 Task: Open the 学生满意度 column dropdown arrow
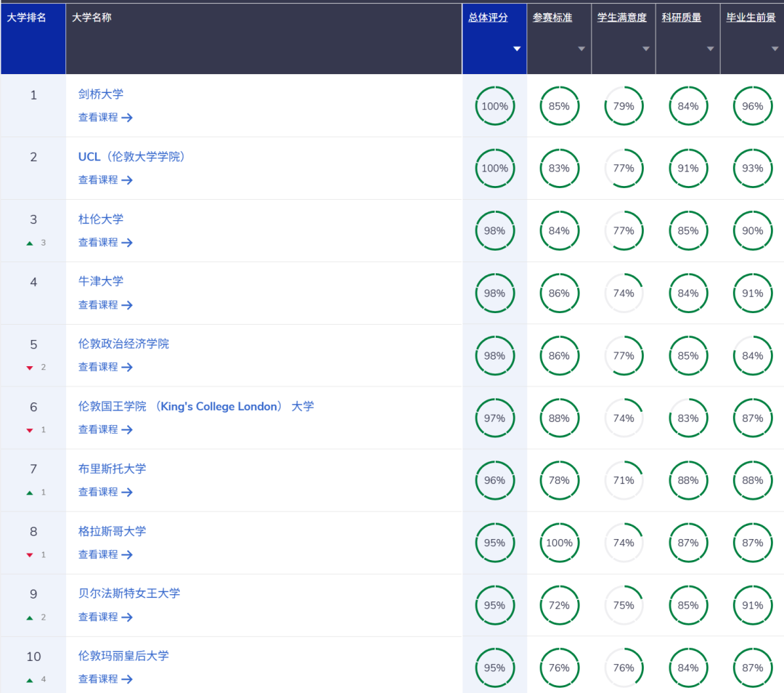click(x=645, y=49)
